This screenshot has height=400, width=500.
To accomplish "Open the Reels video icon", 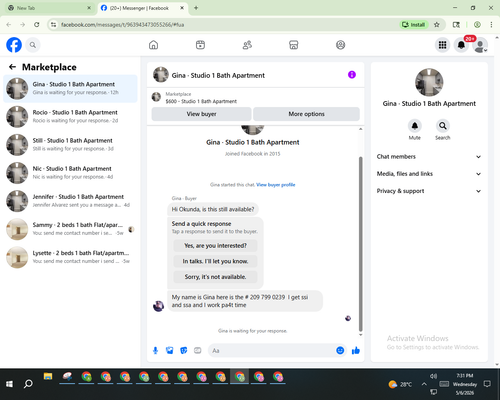I will pyautogui.click(x=200, y=45).
